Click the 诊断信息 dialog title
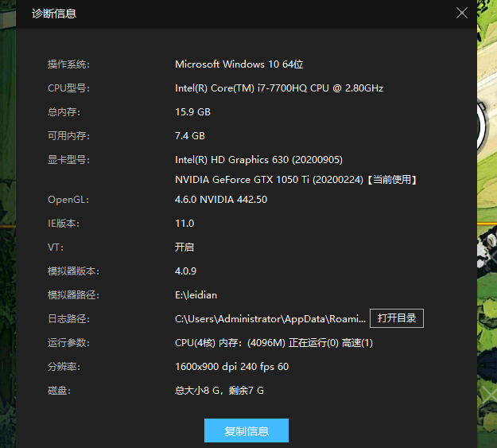 point(54,14)
